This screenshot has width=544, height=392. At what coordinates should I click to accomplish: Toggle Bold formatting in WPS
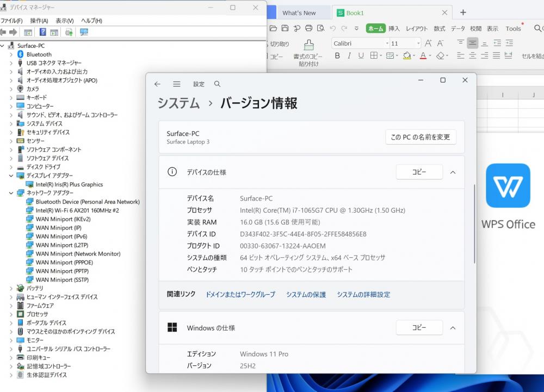pyautogui.click(x=337, y=55)
